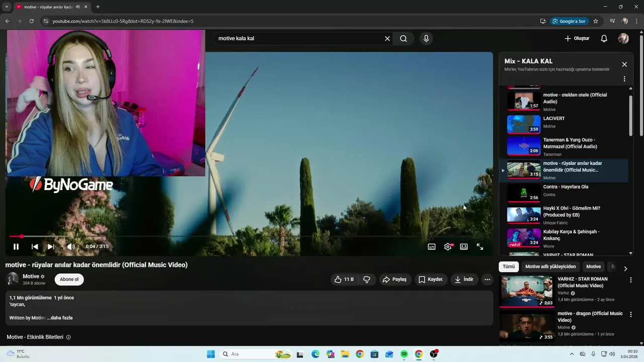
Task: Open the Motive channel avatar
Action: (12, 279)
